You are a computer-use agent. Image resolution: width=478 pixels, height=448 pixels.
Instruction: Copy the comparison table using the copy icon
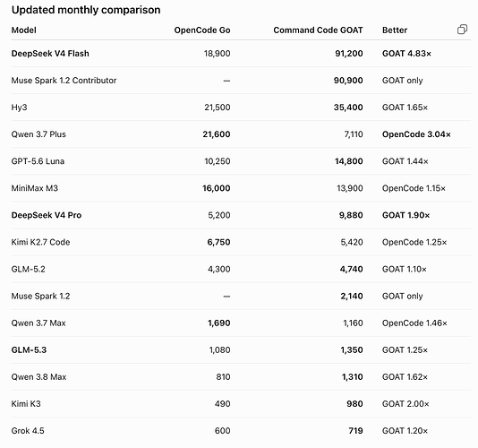tap(462, 30)
